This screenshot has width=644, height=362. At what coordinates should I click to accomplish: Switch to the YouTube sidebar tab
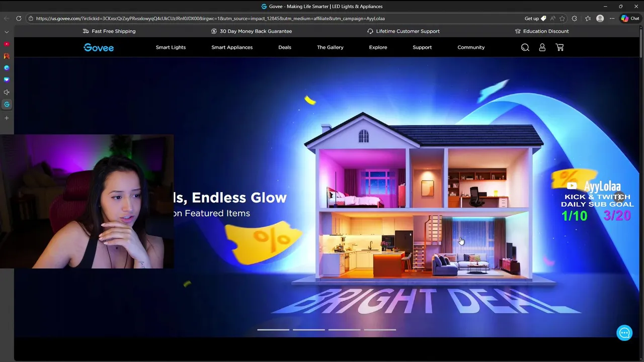(7, 44)
